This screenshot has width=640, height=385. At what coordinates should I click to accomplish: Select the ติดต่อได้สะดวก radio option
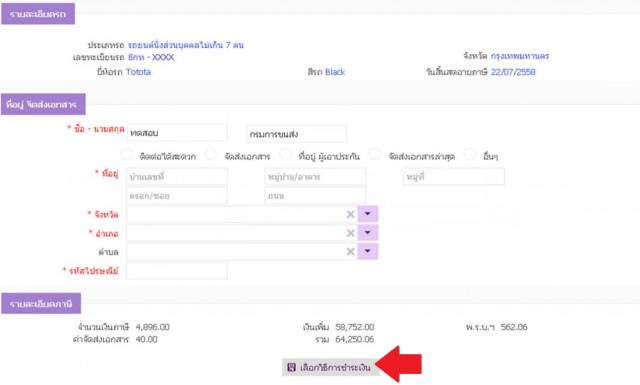(127, 155)
